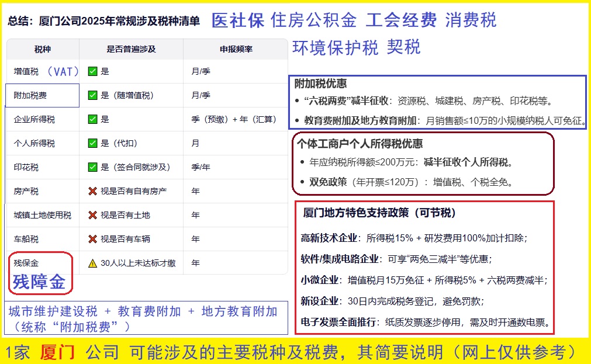Image resolution: width=591 pixels, height=364 pixels.
Task: Select the 税种 column header
Action: 42,49
